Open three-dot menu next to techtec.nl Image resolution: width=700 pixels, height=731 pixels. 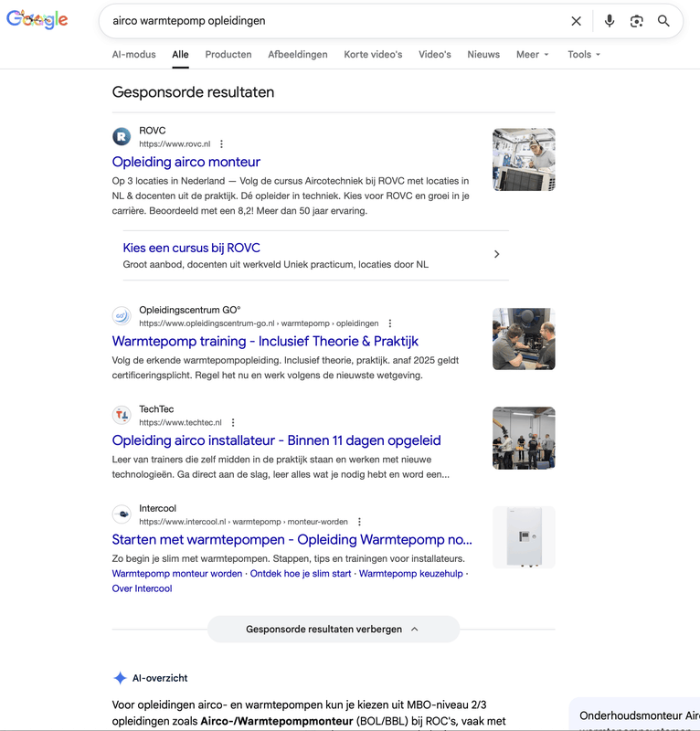pos(233,423)
